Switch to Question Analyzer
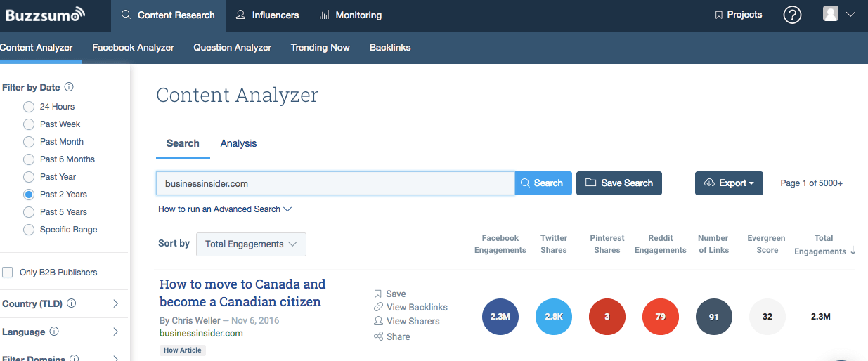The height and width of the screenshot is (361, 868). coord(233,48)
